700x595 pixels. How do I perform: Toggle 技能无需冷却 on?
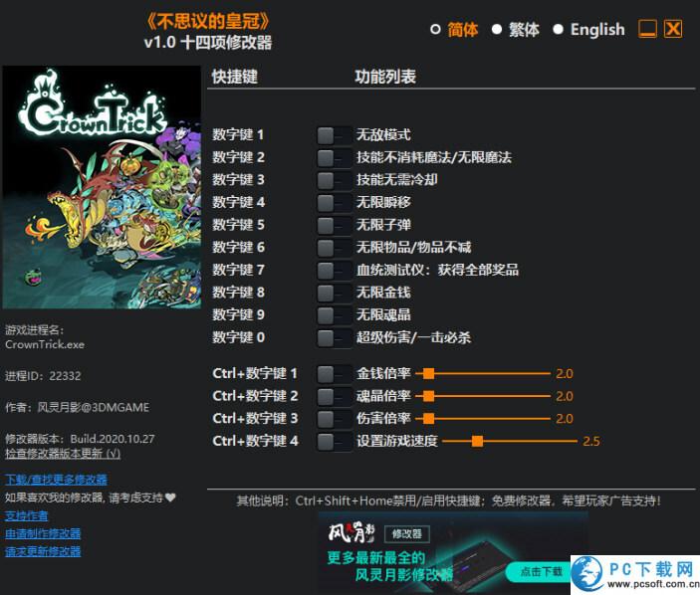point(333,180)
